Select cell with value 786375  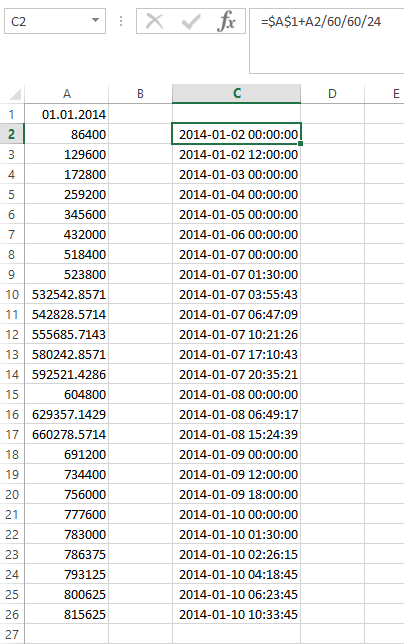point(67,554)
